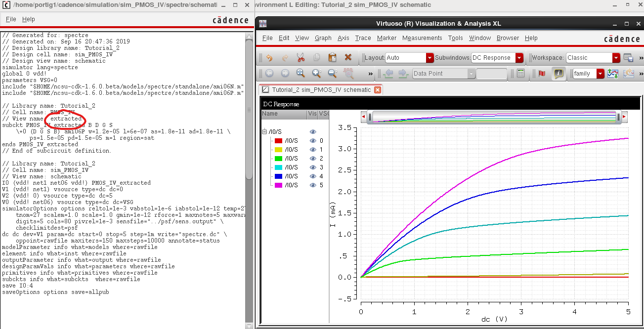Toggle visibility eye for trace VSG 0

click(312, 141)
